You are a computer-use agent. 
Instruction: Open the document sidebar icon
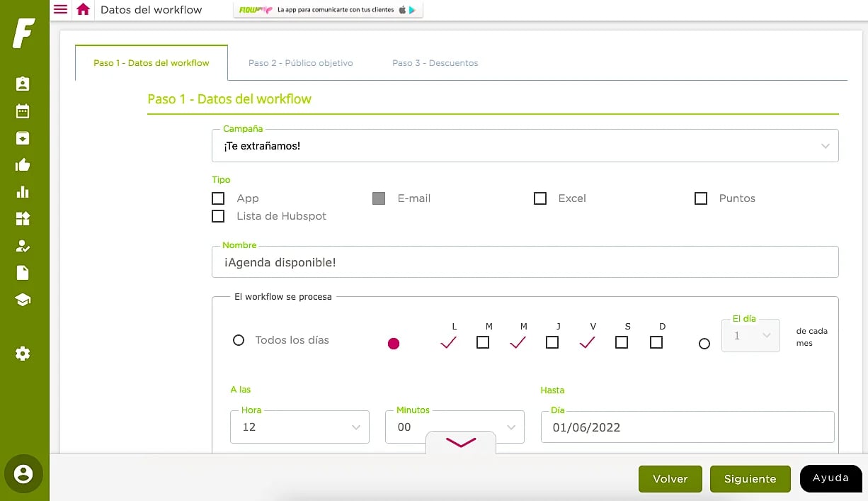click(x=23, y=273)
